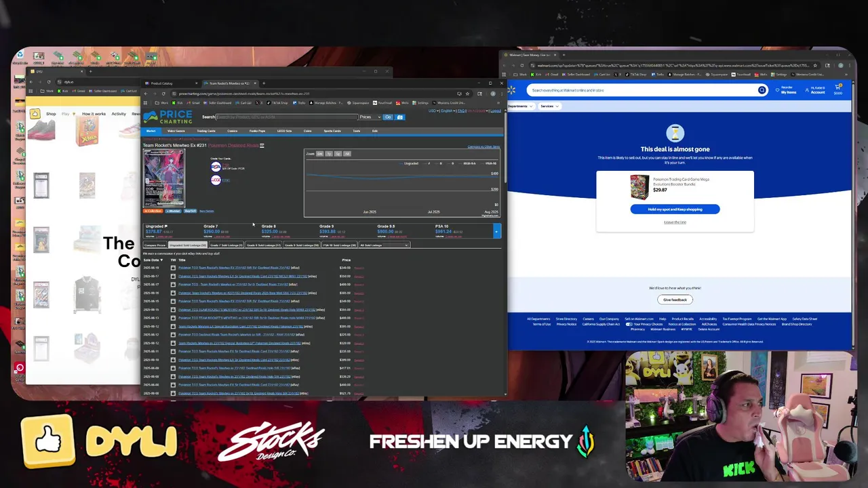Expand more grade prices blue arrow

496,232
